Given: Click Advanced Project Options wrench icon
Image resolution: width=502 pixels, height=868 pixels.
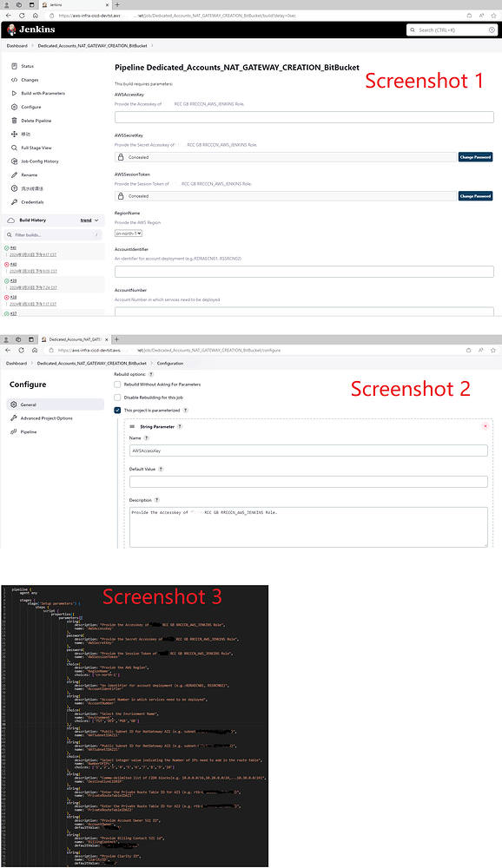Looking at the screenshot, I should tap(14, 418).
